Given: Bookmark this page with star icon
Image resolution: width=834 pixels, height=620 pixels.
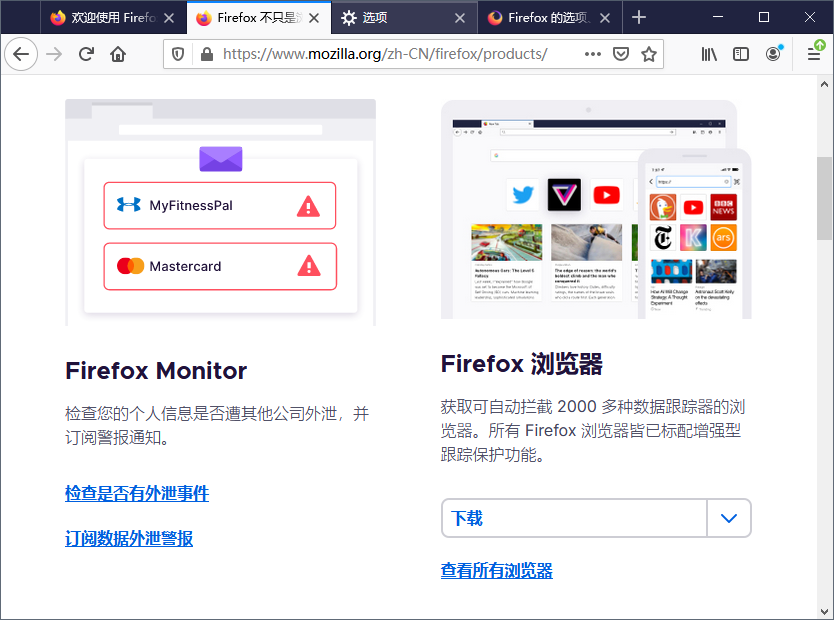Looking at the screenshot, I should coord(649,54).
